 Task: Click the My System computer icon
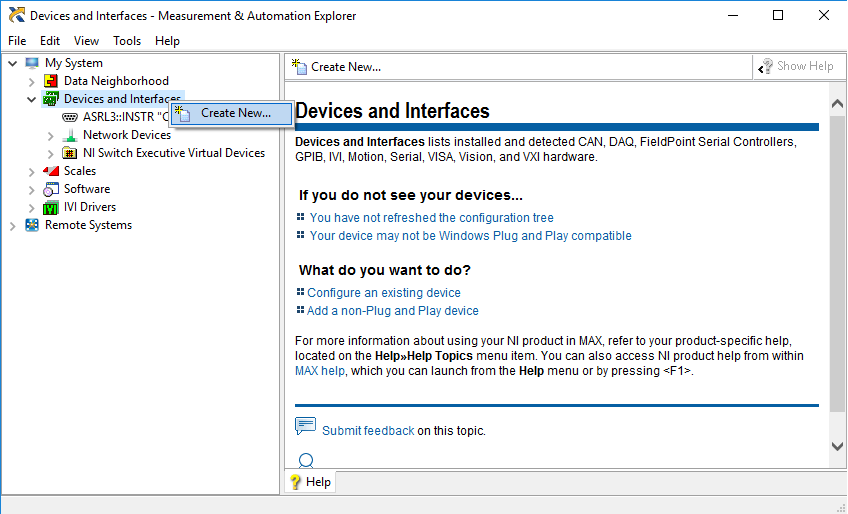(32, 63)
